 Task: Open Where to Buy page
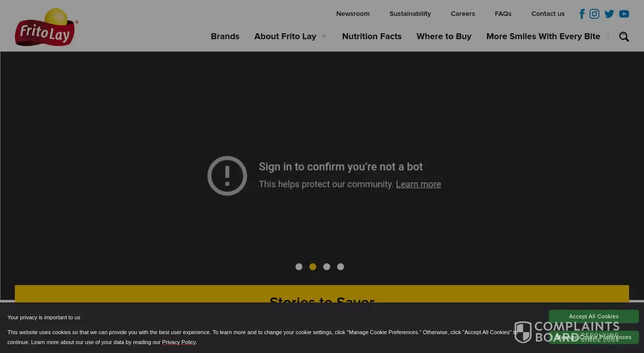coord(444,37)
